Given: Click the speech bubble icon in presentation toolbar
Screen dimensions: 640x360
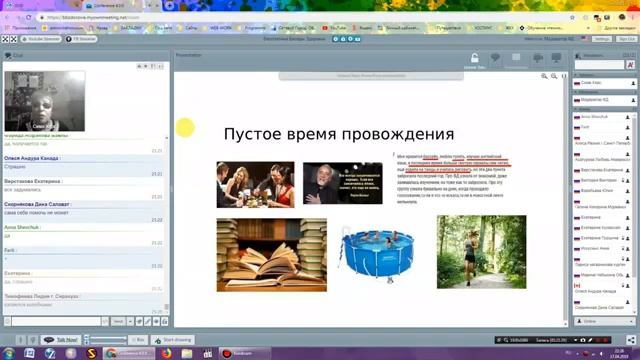Looking at the screenshot, I should pyautogui.click(x=496, y=58).
